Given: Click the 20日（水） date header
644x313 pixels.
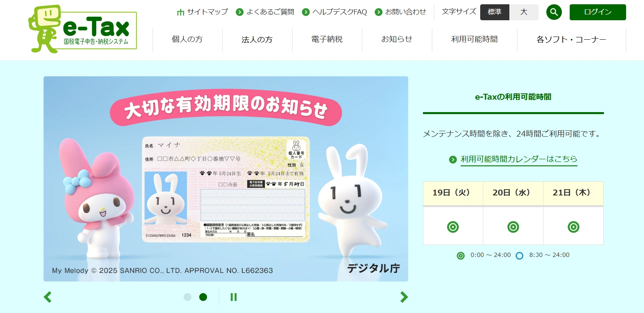Looking at the screenshot, I should tap(513, 193).
